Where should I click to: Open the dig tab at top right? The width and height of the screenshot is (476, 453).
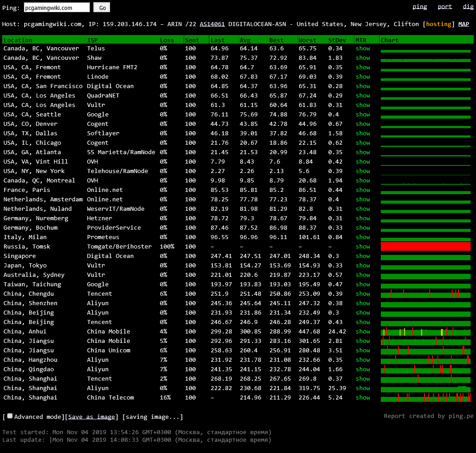pyautogui.click(x=468, y=7)
